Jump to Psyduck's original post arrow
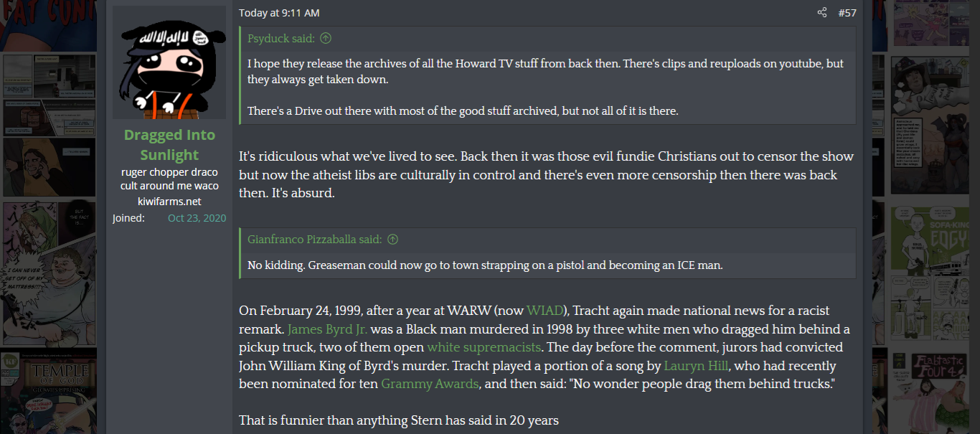The image size is (980, 434). click(326, 38)
